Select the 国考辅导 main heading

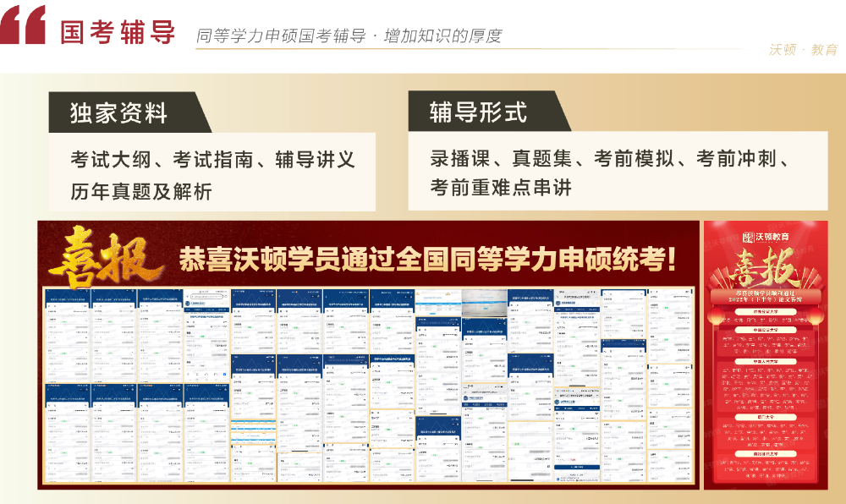coord(118,32)
